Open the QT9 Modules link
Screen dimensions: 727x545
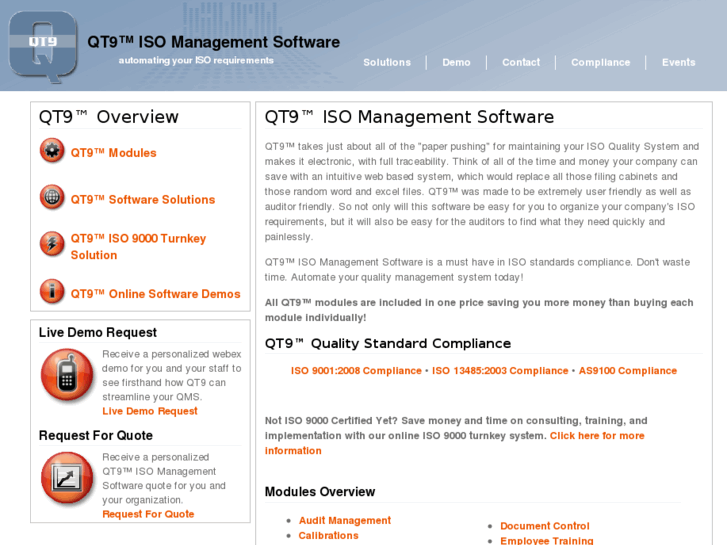pyautogui.click(x=114, y=153)
